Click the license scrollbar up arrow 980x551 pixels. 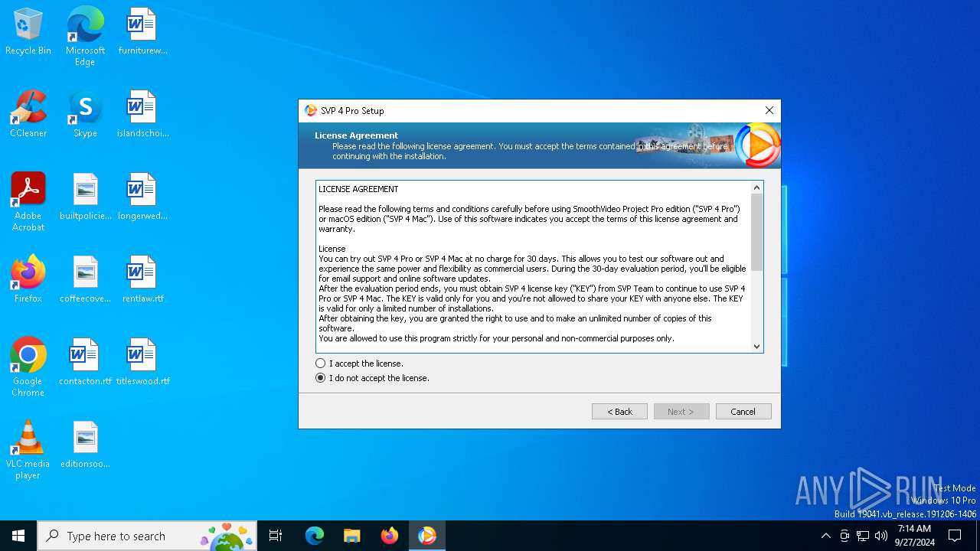(x=756, y=187)
